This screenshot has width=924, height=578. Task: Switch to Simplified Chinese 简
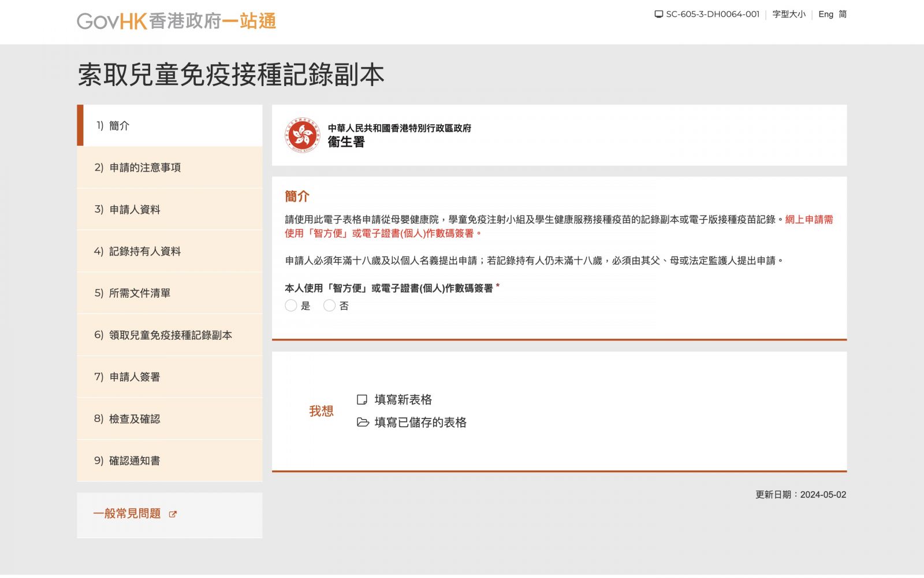tap(843, 14)
